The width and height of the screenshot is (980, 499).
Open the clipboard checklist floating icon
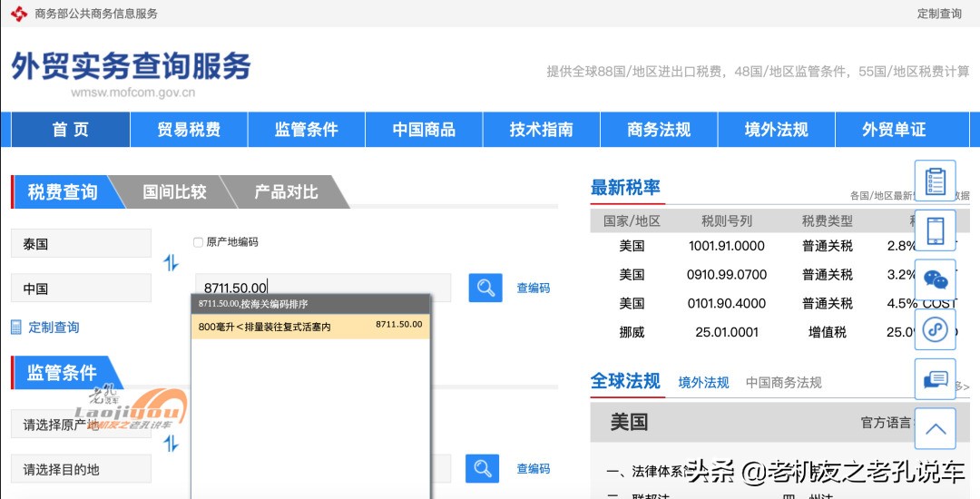tap(935, 181)
